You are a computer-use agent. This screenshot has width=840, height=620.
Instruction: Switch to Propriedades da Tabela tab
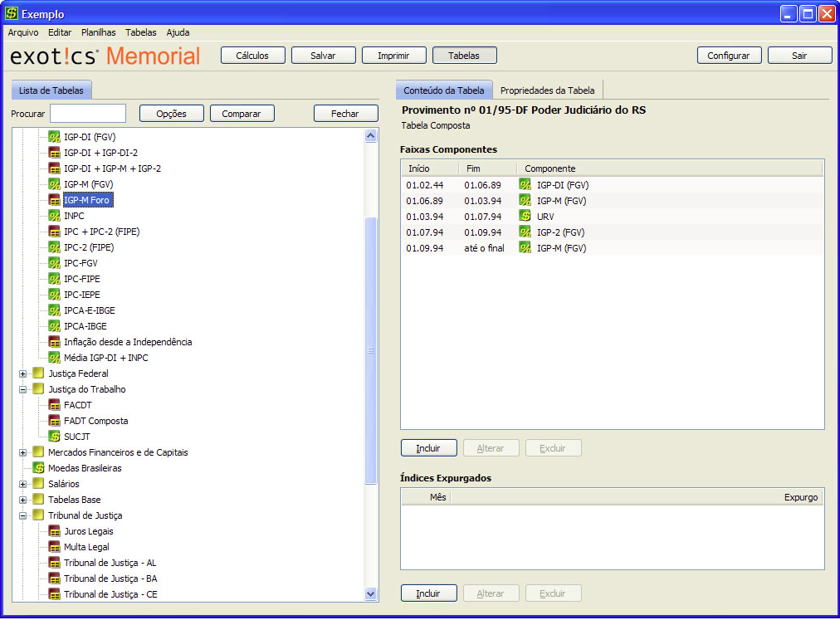pyautogui.click(x=547, y=90)
